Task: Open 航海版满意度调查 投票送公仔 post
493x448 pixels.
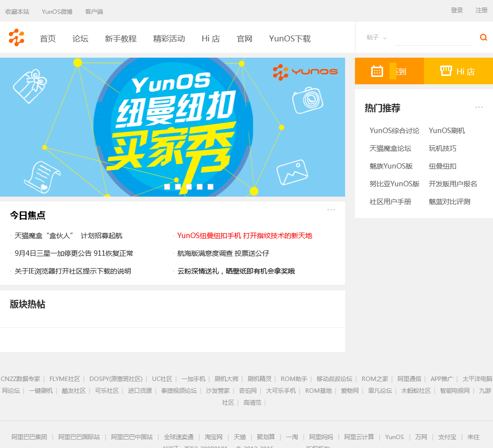Action: (x=223, y=253)
